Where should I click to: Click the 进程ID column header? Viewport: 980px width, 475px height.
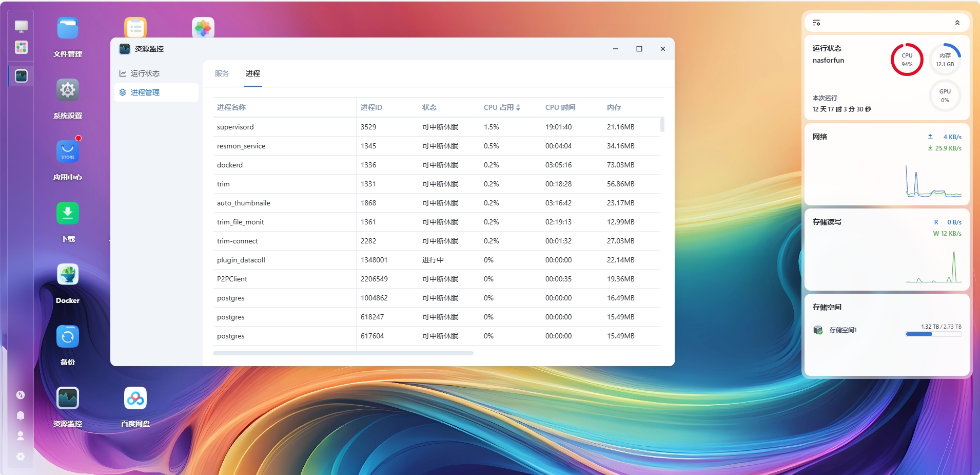pos(371,107)
